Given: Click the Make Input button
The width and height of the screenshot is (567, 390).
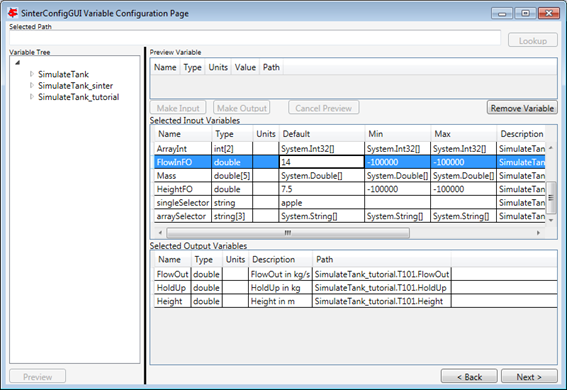Looking at the screenshot, I should 178,108.
